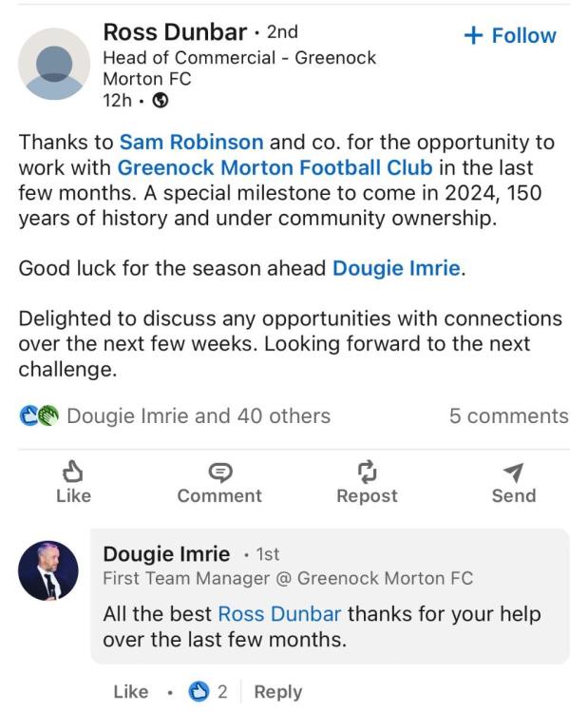The height and width of the screenshot is (713, 588).
Task: Click the Repost arrows icon
Action: (x=367, y=471)
